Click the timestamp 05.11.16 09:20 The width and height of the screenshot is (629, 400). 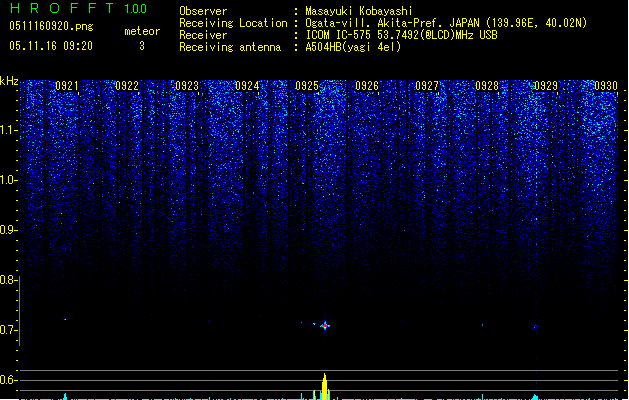click(51, 46)
